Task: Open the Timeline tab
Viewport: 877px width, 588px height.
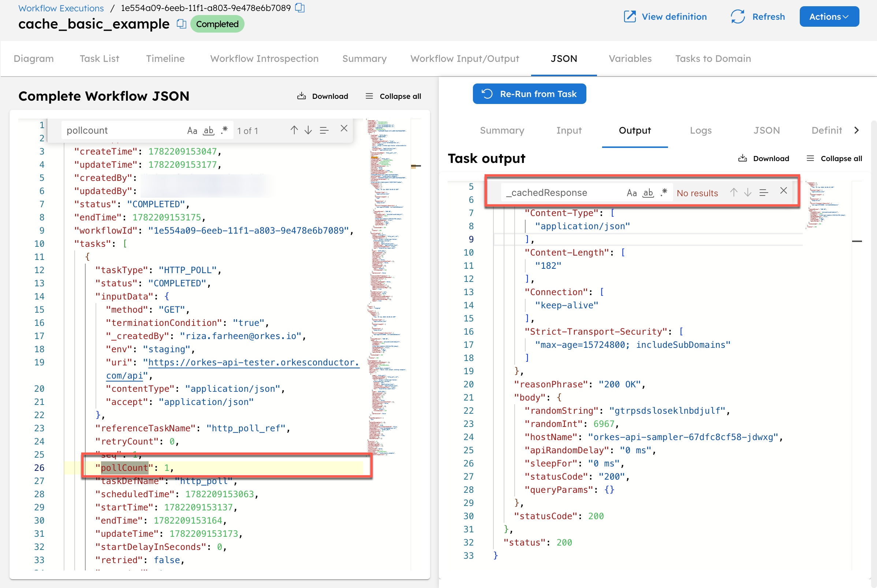Action: (x=165, y=59)
